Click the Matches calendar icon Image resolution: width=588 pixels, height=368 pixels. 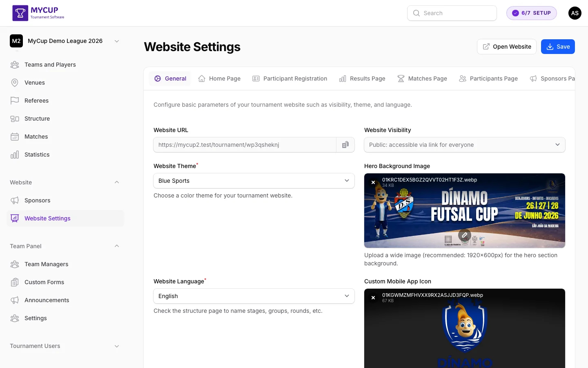[15, 137]
